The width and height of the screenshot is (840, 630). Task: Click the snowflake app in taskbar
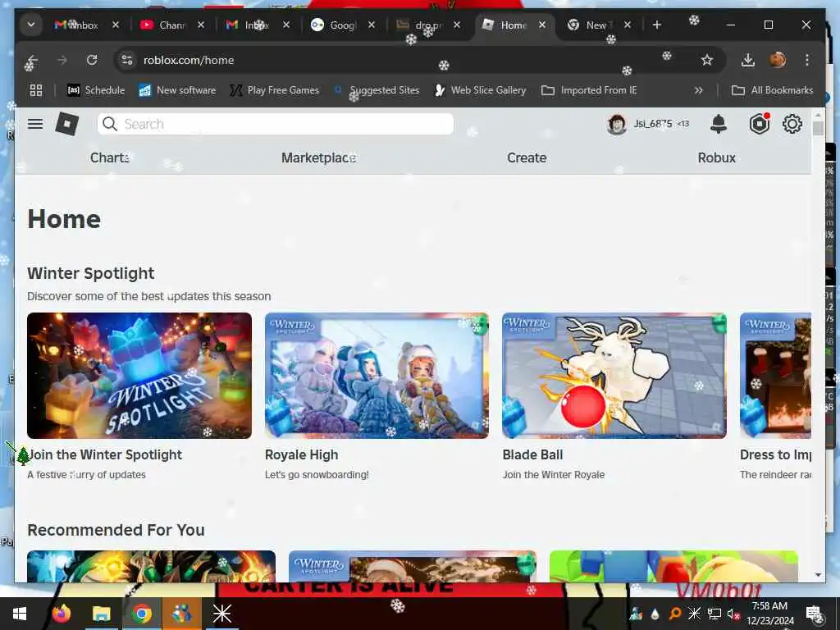click(x=221, y=614)
